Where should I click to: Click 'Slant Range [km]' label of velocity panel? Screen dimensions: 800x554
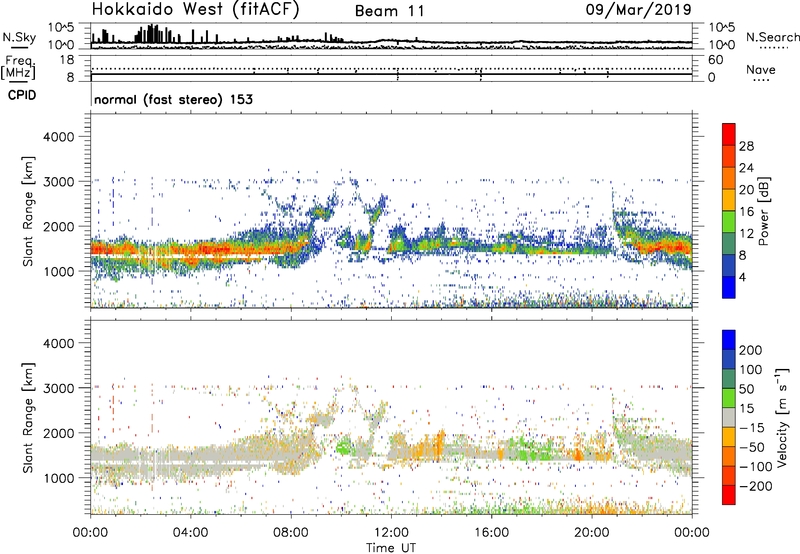(x=28, y=418)
